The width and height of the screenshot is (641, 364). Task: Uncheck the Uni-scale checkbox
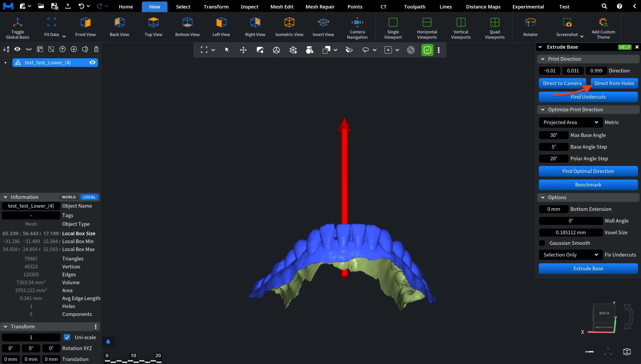67,337
